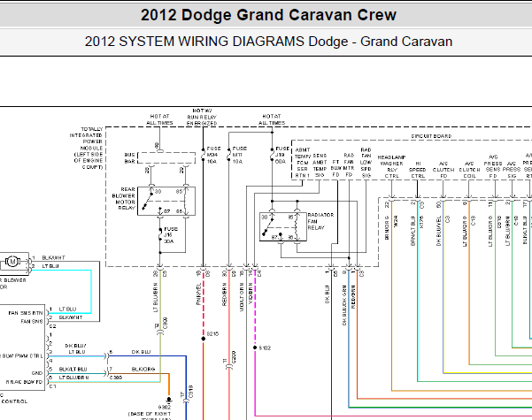Screen dimensions: 532x420
Task: Select the G302 ground label
Action: click(165, 408)
